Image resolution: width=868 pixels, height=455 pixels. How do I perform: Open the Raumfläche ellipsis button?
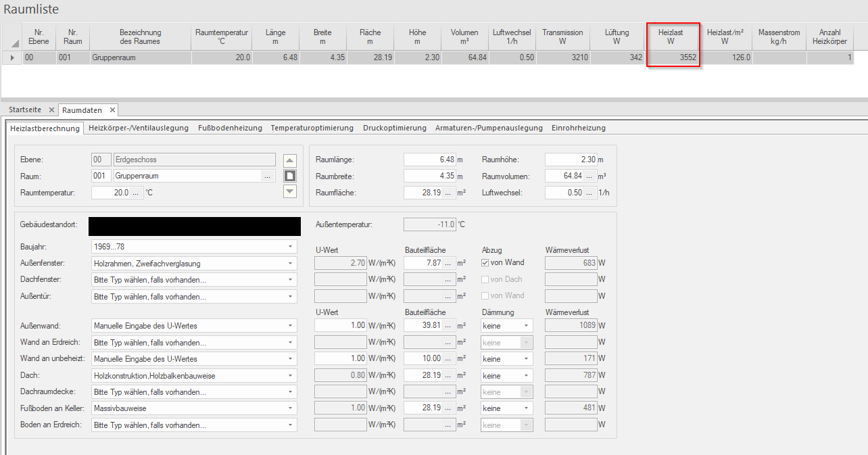[448, 193]
